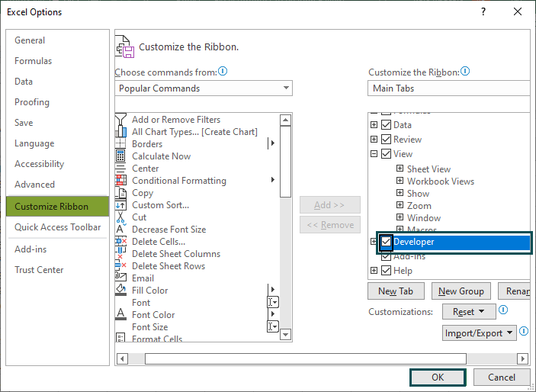Uncheck the Help tab checkbox
This screenshot has height=392, width=536.
pyautogui.click(x=386, y=270)
